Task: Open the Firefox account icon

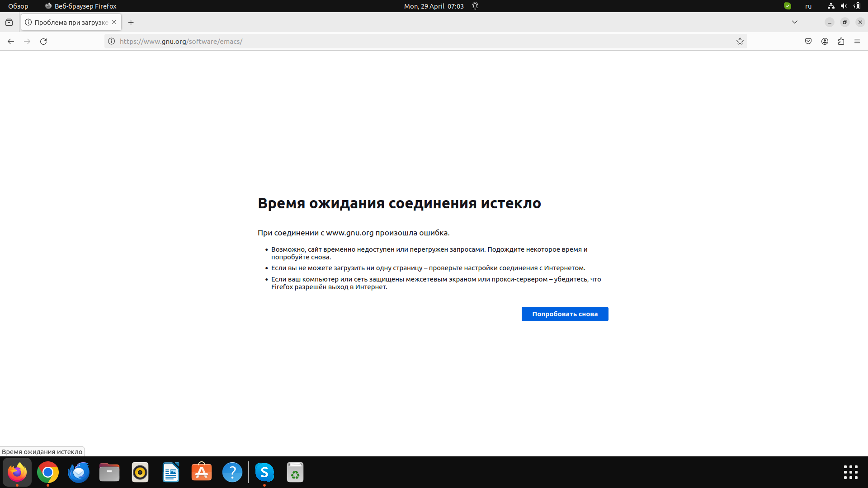Action: (825, 41)
